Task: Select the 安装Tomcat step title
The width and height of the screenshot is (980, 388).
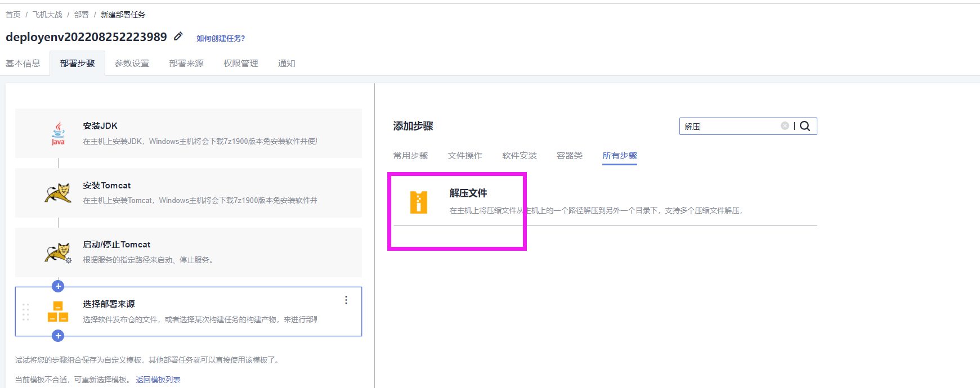Action: click(107, 186)
